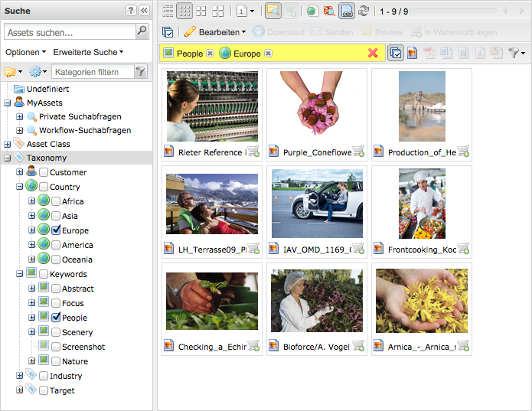This screenshot has height=411, width=532.
Task: Remove the People filter tag
Action: (x=211, y=54)
